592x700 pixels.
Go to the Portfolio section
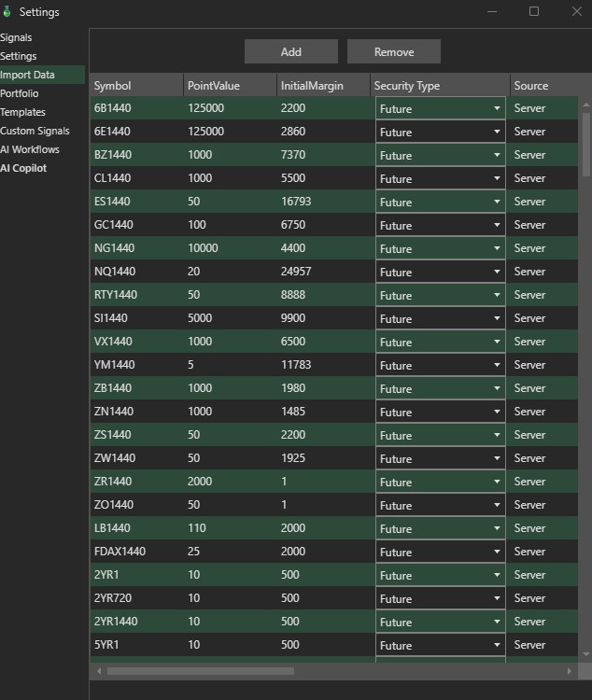(x=20, y=93)
